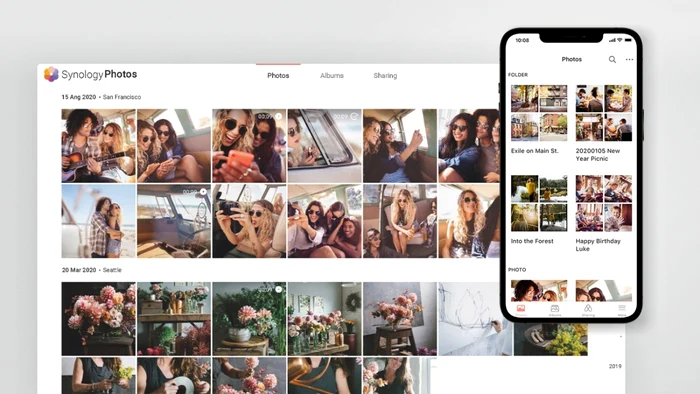Open the Happy Birthday Luke folder

pyautogui.click(x=604, y=213)
